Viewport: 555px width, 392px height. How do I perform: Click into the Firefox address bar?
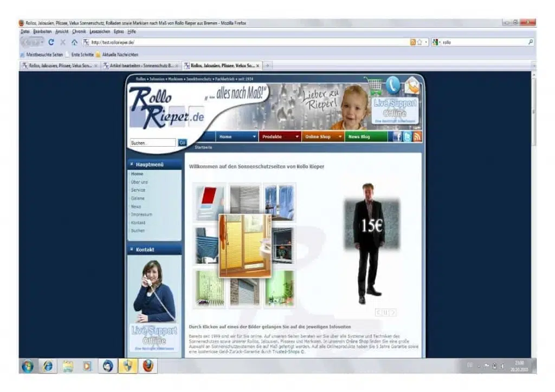pos(249,42)
